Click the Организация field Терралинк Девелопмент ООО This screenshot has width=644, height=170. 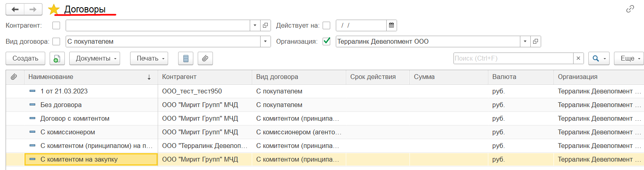(428, 41)
